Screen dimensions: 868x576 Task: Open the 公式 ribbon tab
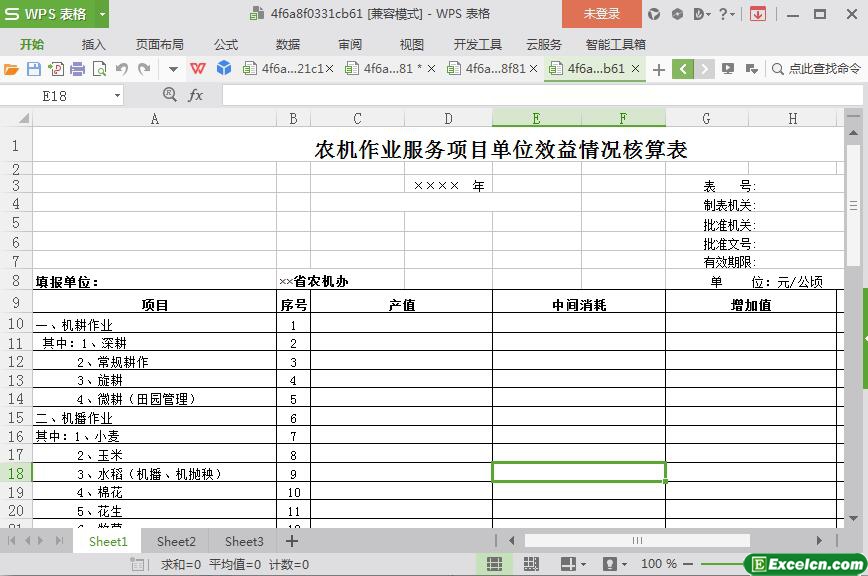click(226, 44)
